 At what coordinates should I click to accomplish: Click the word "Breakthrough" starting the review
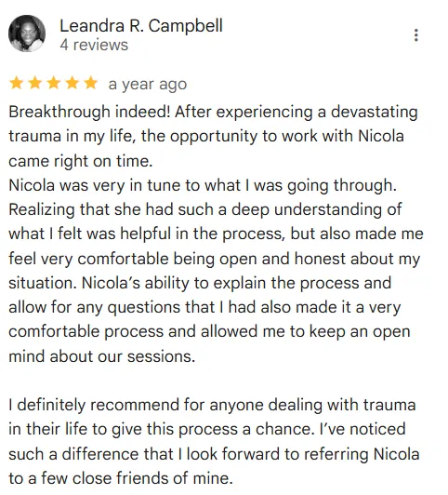pyautogui.click(x=59, y=112)
